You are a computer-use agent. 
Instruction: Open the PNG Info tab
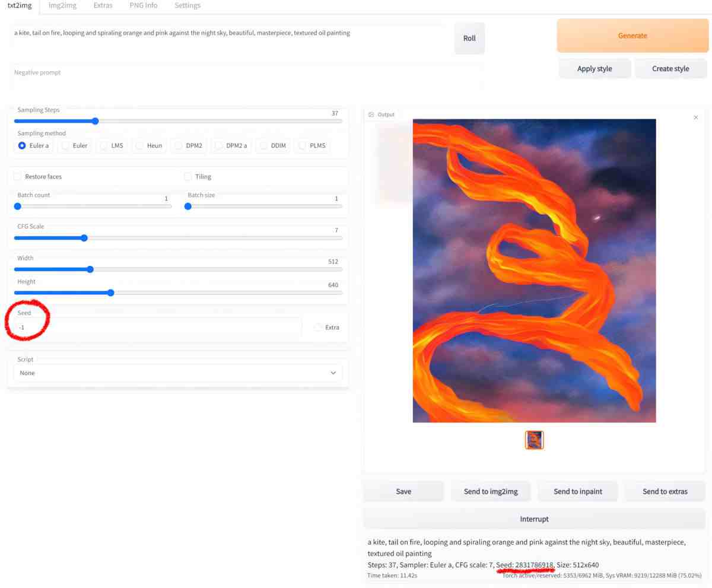pos(143,5)
